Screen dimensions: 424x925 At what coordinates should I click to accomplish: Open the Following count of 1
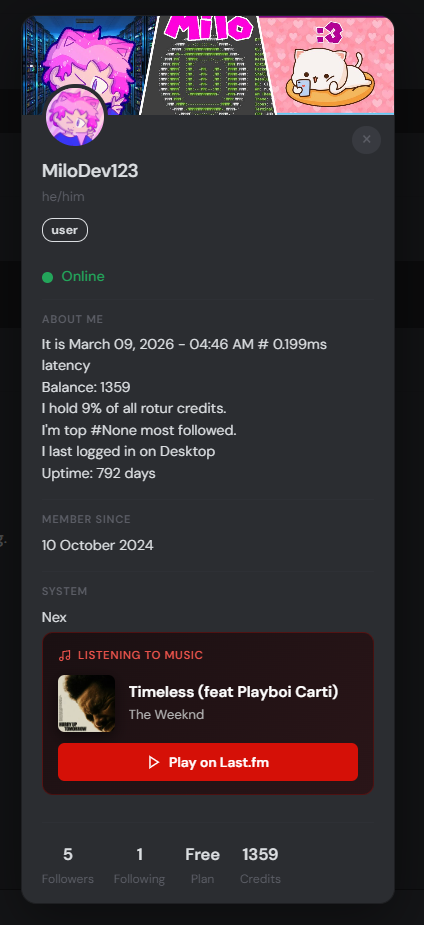139,865
